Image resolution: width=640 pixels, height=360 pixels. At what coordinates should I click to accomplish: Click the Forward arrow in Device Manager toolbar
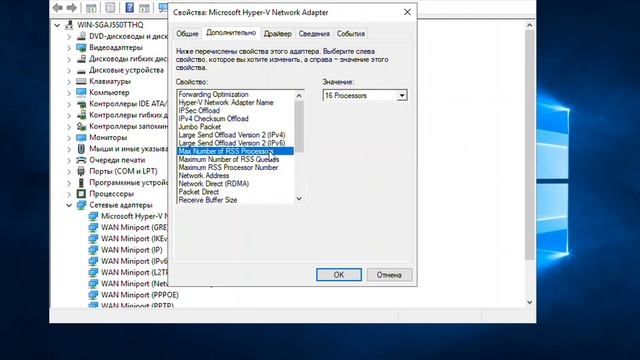(71, 8)
